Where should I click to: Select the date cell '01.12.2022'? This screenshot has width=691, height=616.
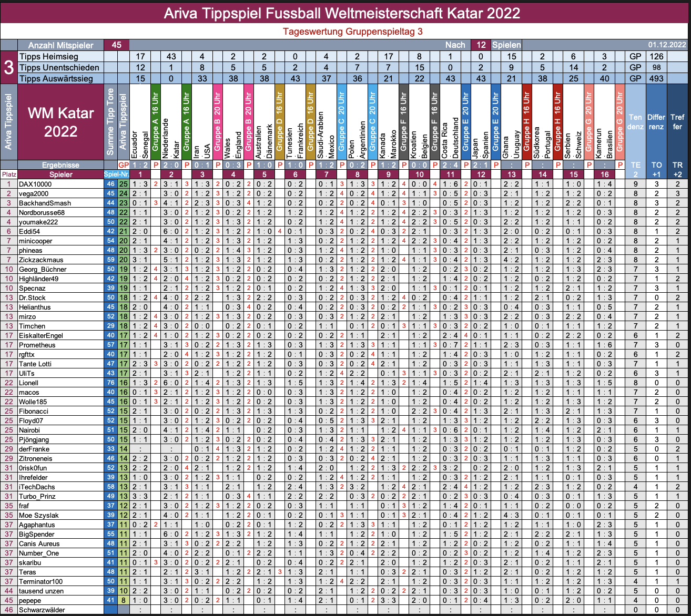tap(667, 45)
